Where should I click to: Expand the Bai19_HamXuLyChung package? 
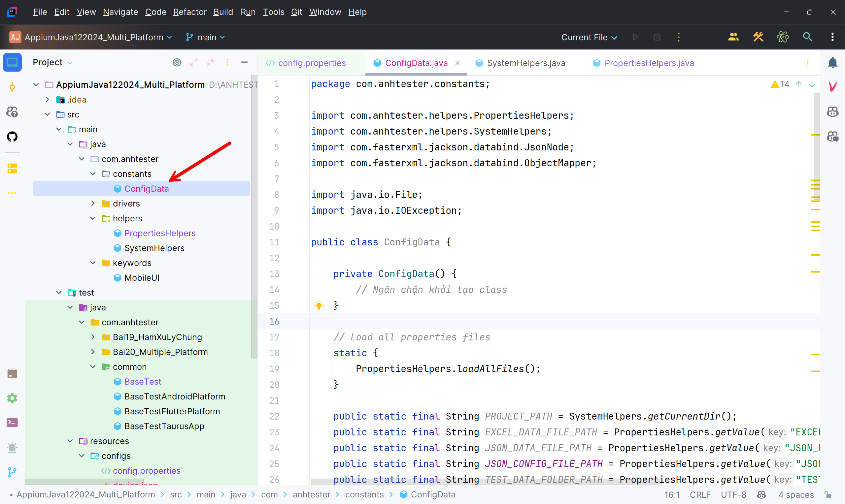point(93,337)
